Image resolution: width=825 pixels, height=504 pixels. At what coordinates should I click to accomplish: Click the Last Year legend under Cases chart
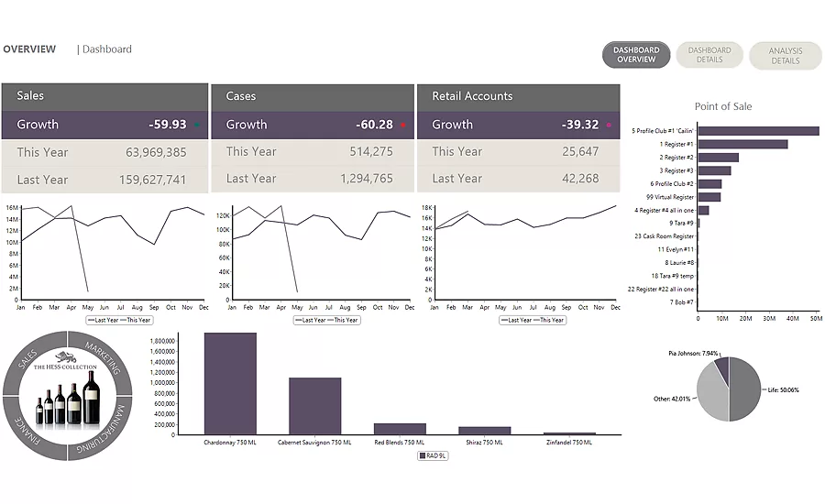pyautogui.click(x=311, y=320)
